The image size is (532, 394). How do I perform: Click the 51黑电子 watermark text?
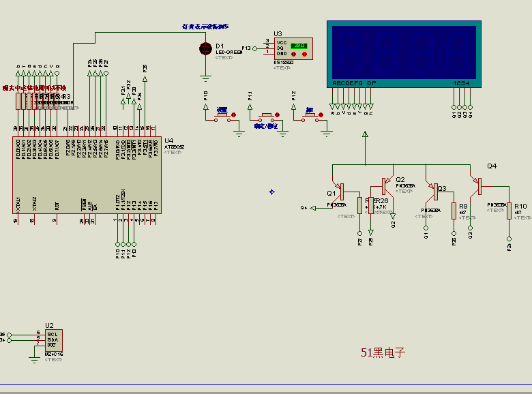383,352
